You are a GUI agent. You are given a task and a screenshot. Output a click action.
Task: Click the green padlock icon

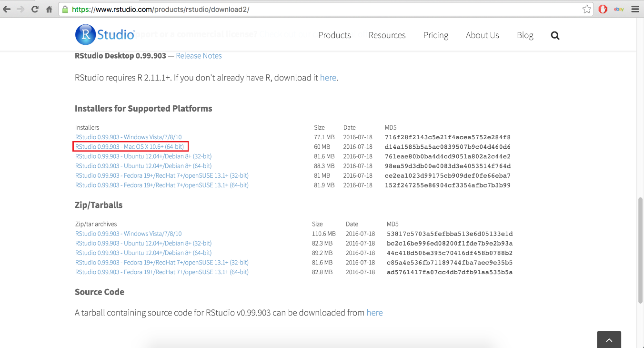pyautogui.click(x=65, y=9)
